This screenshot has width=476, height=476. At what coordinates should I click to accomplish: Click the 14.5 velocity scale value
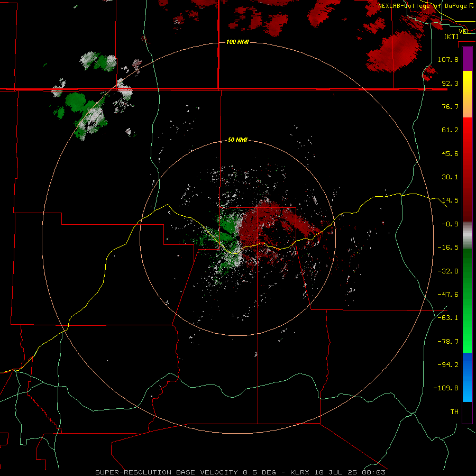(x=450, y=200)
